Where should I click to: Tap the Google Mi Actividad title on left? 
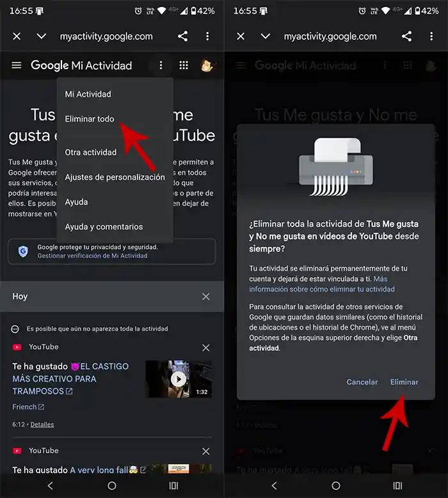81,65
